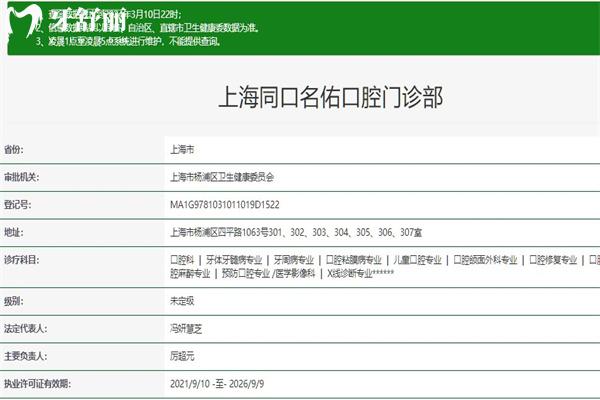Select legal representative name 冯妍慧芝
The image size is (600, 400).
click(x=186, y=329)
